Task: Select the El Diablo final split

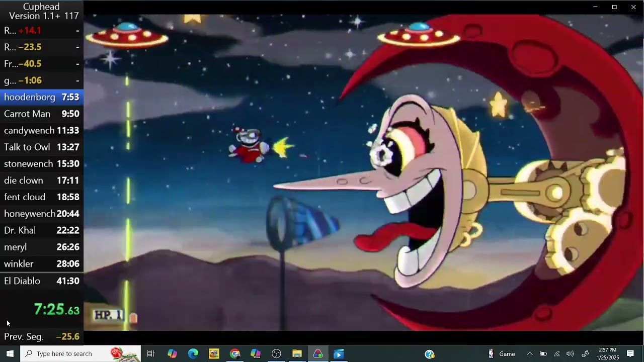Action: pos(42,281)
